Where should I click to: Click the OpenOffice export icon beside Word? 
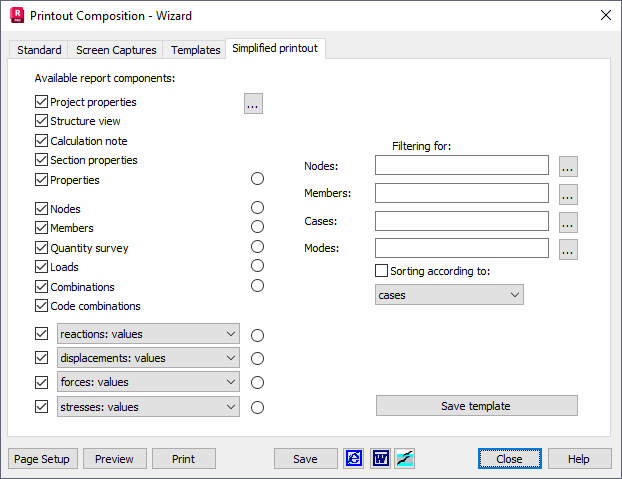point(405,459)
